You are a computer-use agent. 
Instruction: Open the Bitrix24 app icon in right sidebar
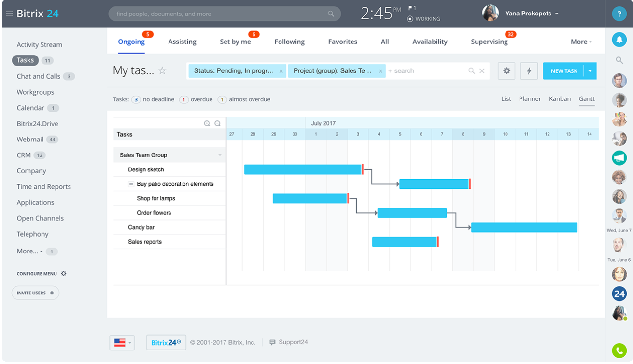click(619, 294)
